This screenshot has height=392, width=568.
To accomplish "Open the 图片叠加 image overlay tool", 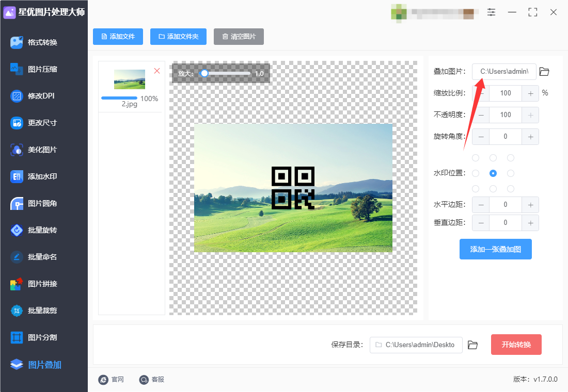I will (x=36, y=365).
